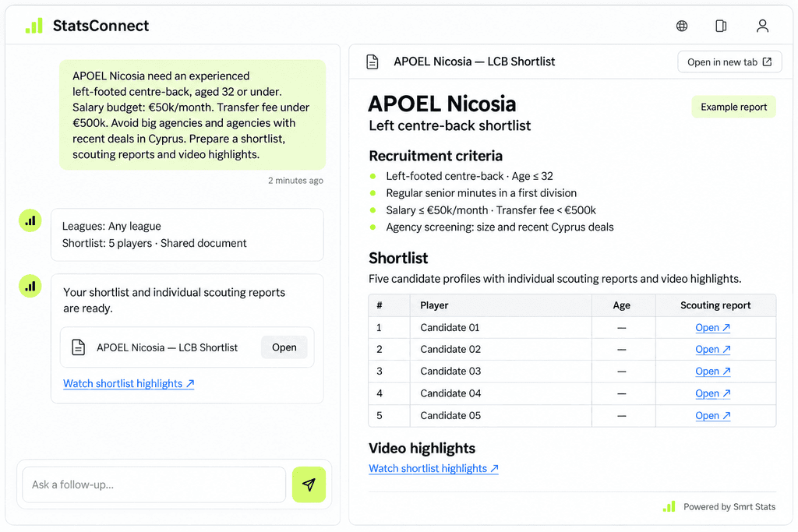The image size is (798, 532).
Task: Open the user profile icon
Action: [762, 26]
